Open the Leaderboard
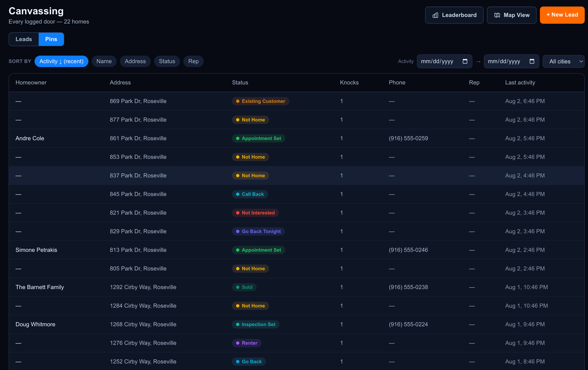This screenshot has height=370, width=588. pyautogui.click(x=454, y=15)
